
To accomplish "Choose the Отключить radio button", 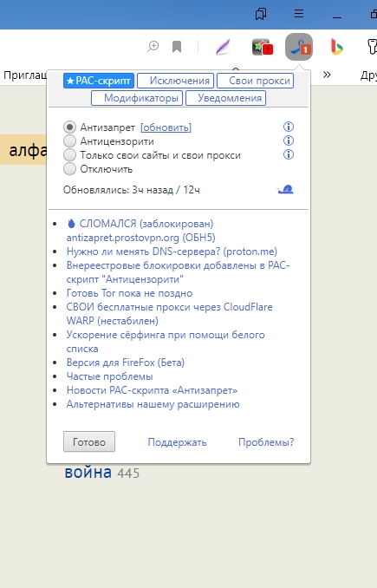I will (x=69, y=169).
